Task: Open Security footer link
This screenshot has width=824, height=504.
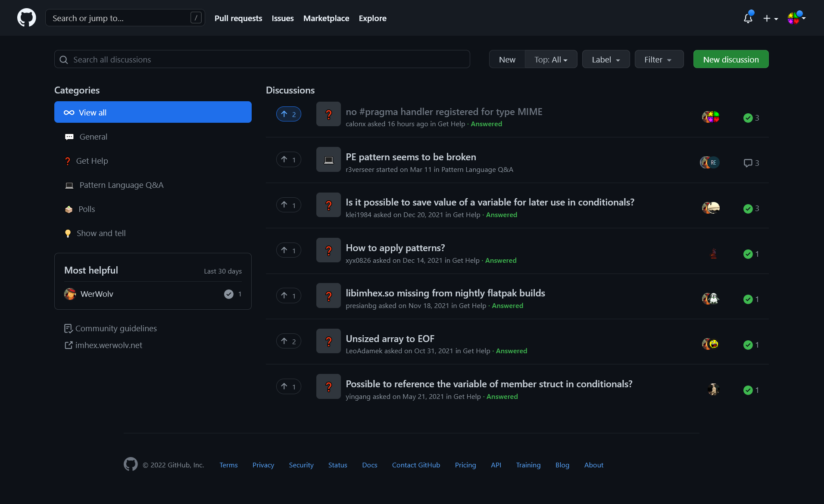Action: click(301, 465)
